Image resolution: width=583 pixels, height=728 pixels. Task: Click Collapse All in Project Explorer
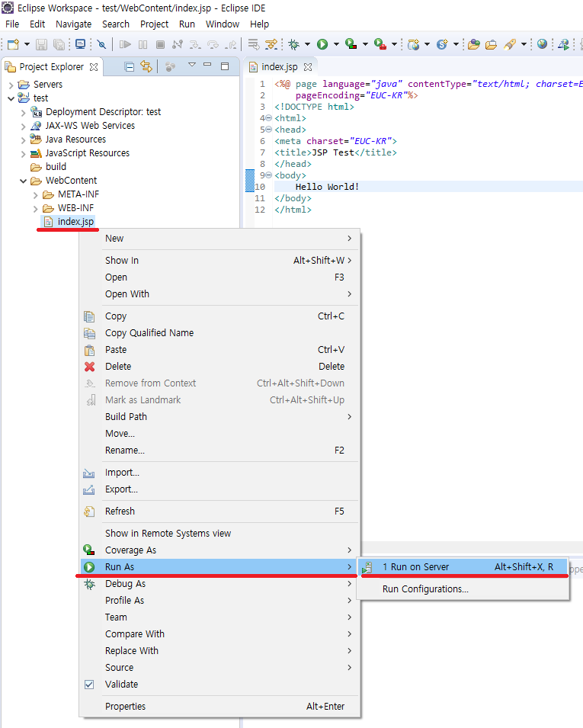(130, 67)
